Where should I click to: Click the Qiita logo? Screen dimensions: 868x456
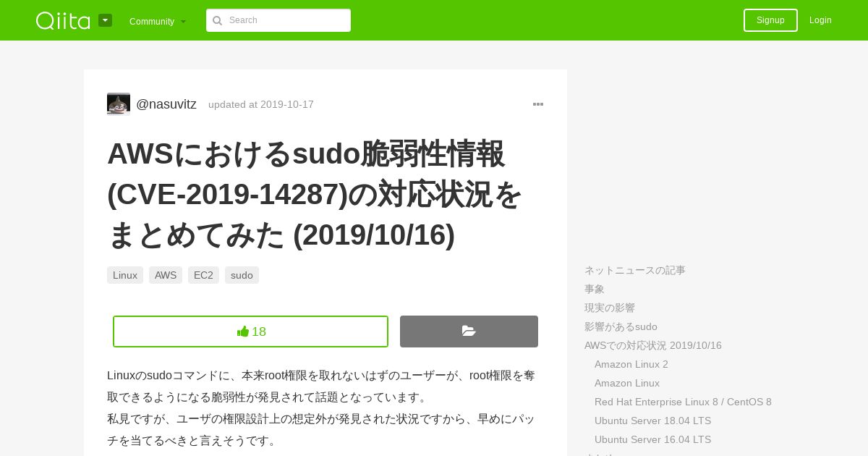(x=63, y=20)
